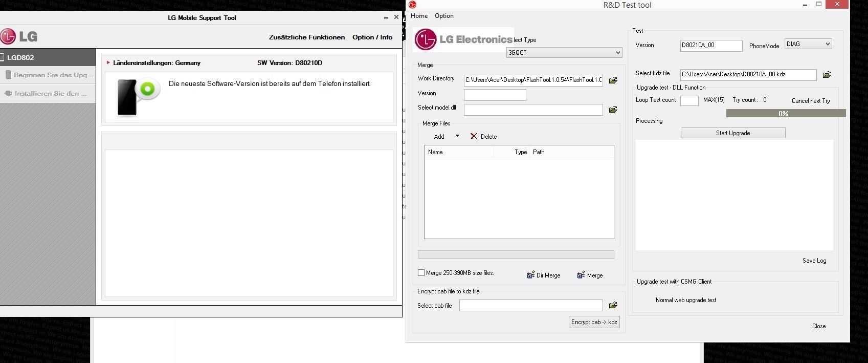Click the red Delete X icon

474,136
